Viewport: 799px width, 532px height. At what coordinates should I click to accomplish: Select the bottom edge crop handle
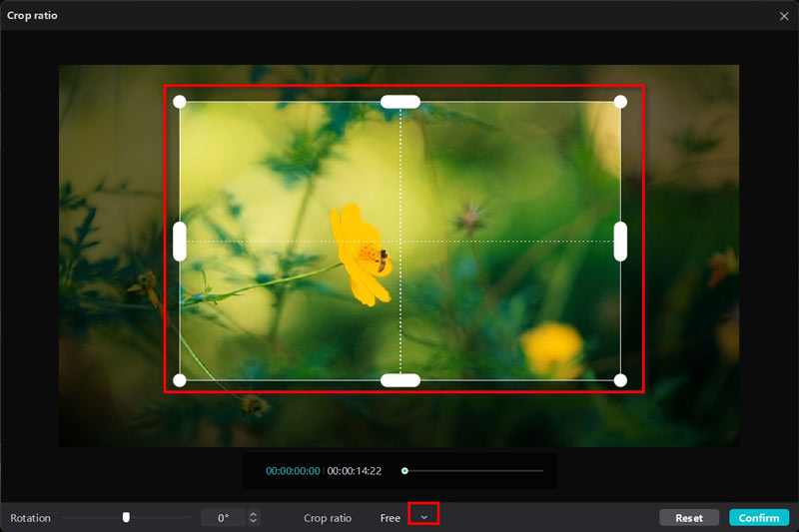pos(400,380)
